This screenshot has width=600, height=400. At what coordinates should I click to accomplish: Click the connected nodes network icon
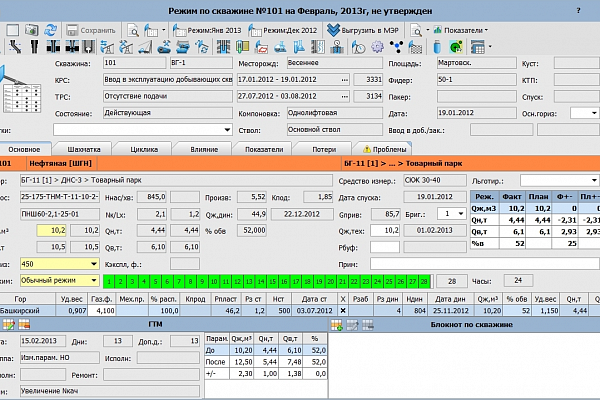click(396, 47)
